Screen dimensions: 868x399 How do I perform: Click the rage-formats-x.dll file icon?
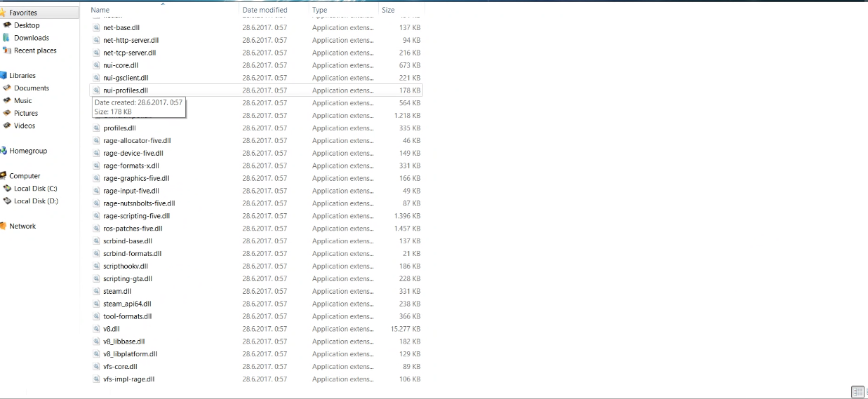[x=97, y=165]
